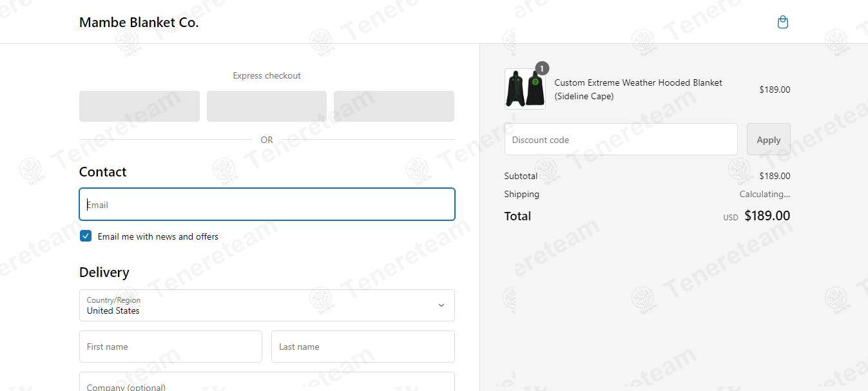The width and height of the screenshot is (868, 391).
Task: Click the Subtotal label
Action: coord(521,176)
